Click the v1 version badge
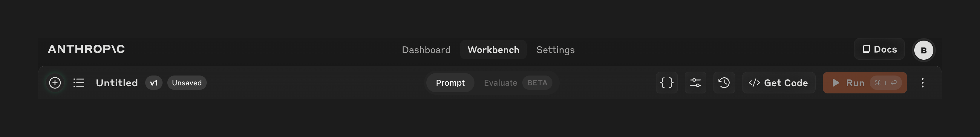980x137 pixels. click(x=154, y=83)
